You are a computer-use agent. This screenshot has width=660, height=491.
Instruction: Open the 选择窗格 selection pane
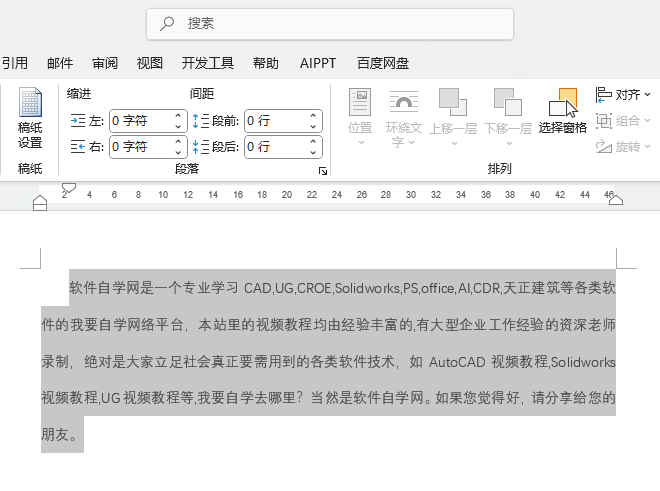563,110
